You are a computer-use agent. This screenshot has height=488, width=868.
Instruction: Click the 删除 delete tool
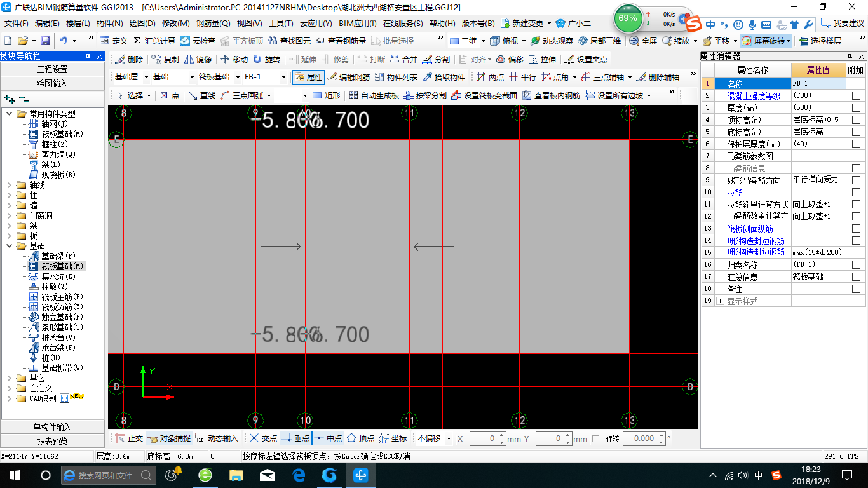130,59
